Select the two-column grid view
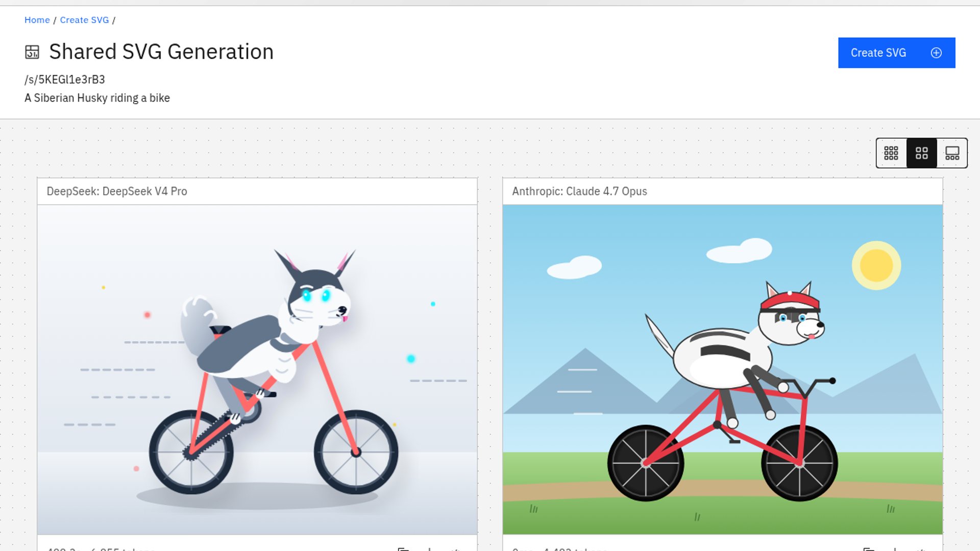Screen dimensions: 980x551 [x=922, y=153]
